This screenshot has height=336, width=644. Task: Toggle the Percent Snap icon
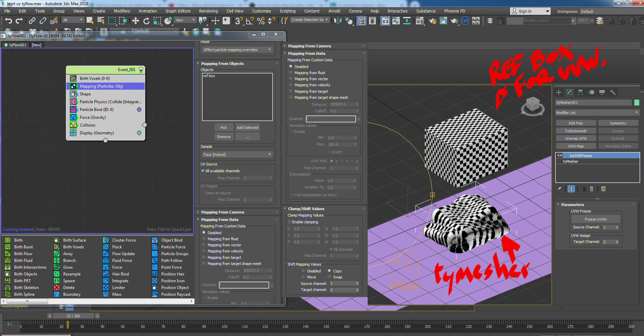tap(260, 21)
